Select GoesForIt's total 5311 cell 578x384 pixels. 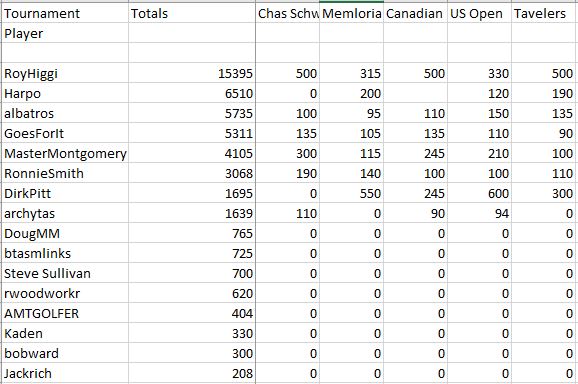[x=192, y=133]
